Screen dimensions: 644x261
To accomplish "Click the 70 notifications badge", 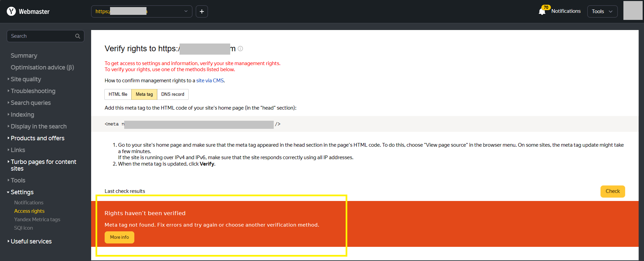I will click(546, 7).
